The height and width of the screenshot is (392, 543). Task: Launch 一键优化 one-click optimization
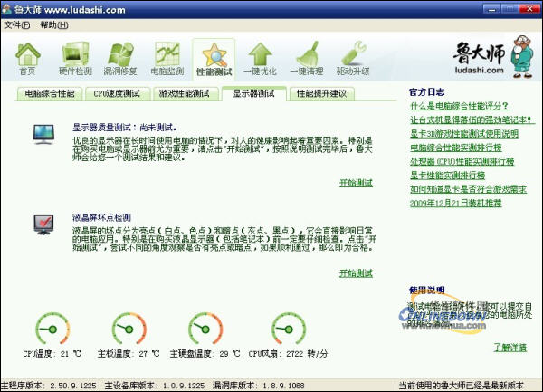coord(261,58)
